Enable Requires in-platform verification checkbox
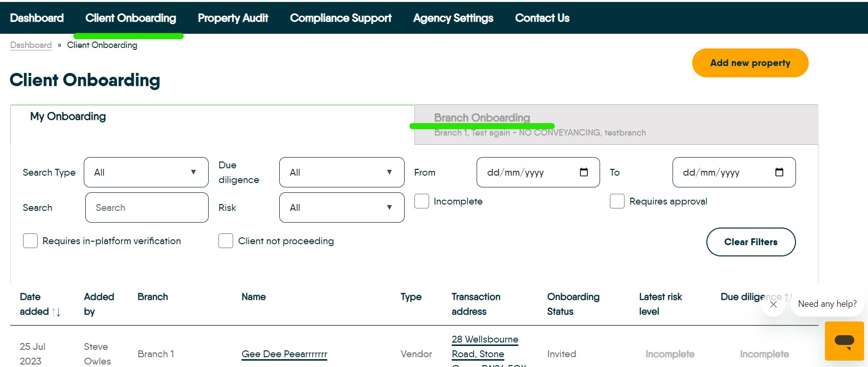The image size is (868, 367). (30, 241)
